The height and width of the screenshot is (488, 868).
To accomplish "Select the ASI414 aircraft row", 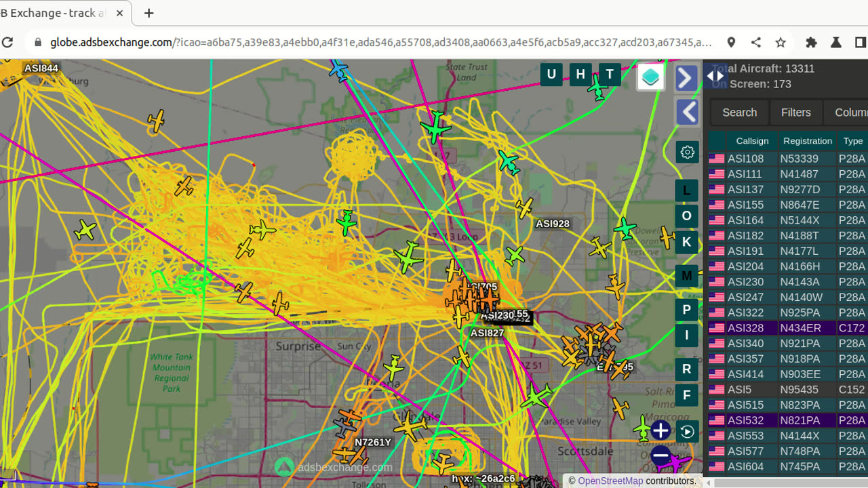I will pos(787,374).
